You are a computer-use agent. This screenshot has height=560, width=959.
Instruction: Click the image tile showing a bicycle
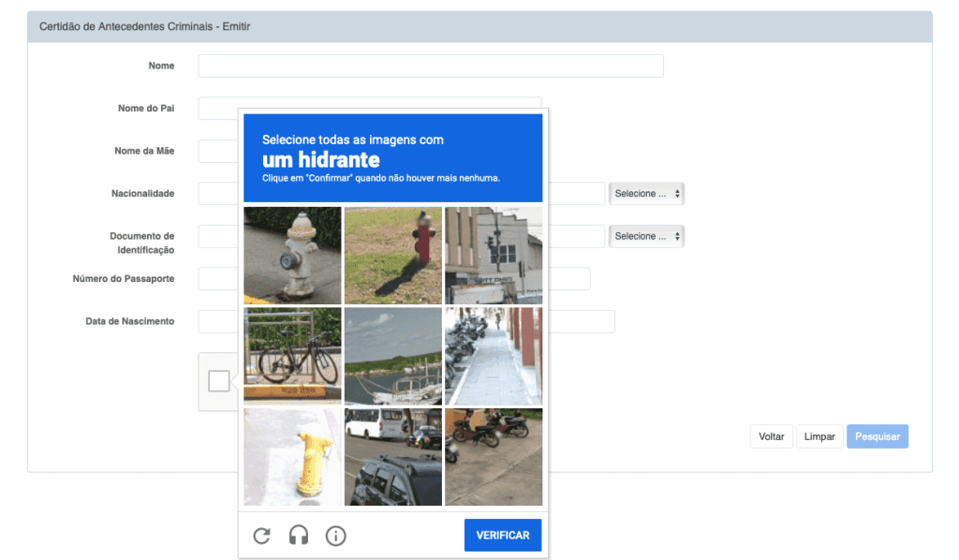292,356
